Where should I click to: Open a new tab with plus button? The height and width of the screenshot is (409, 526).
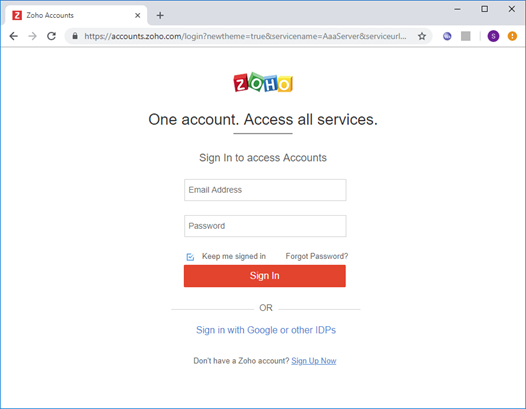pyautogui.click(x=160, y=15)
